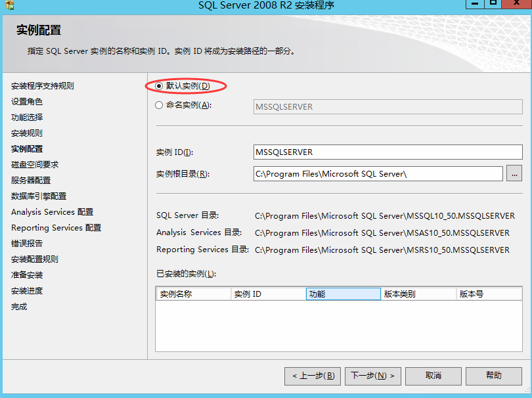Click the 功能 column header
532x398 pixels.
point(344,294)
